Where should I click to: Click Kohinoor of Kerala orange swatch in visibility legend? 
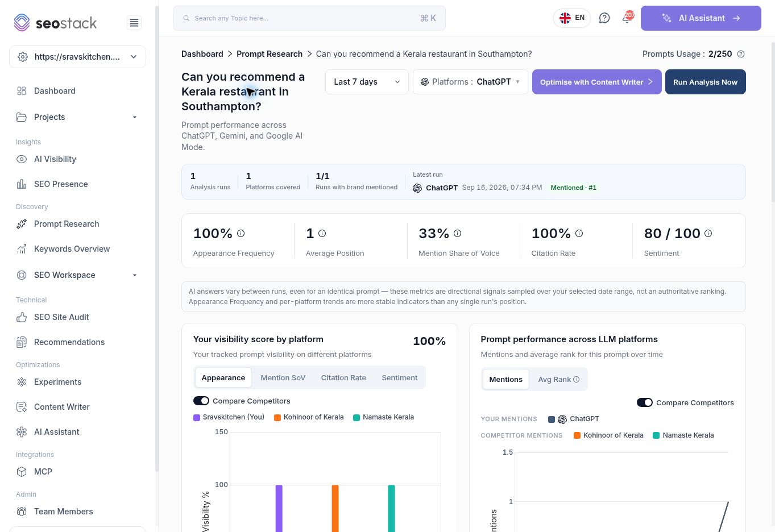[277, 418]
